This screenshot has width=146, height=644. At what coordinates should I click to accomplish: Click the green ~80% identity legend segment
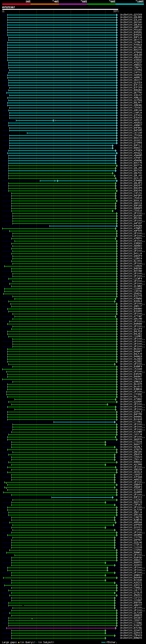pos(101,4)
